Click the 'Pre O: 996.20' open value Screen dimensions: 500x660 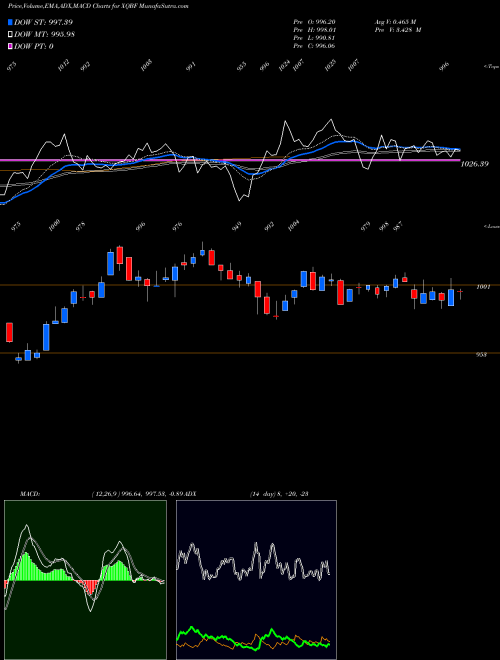pos(314,22)
